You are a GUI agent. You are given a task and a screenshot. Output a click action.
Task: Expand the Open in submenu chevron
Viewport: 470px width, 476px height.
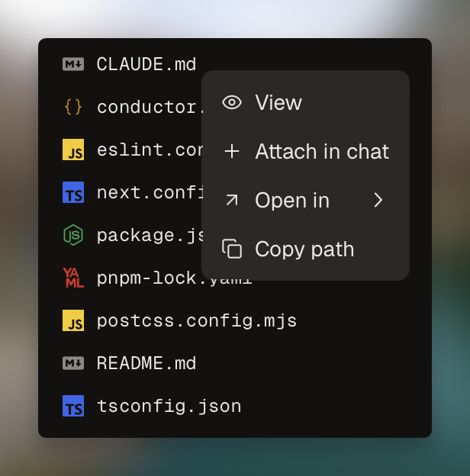[x=378, y=200]
